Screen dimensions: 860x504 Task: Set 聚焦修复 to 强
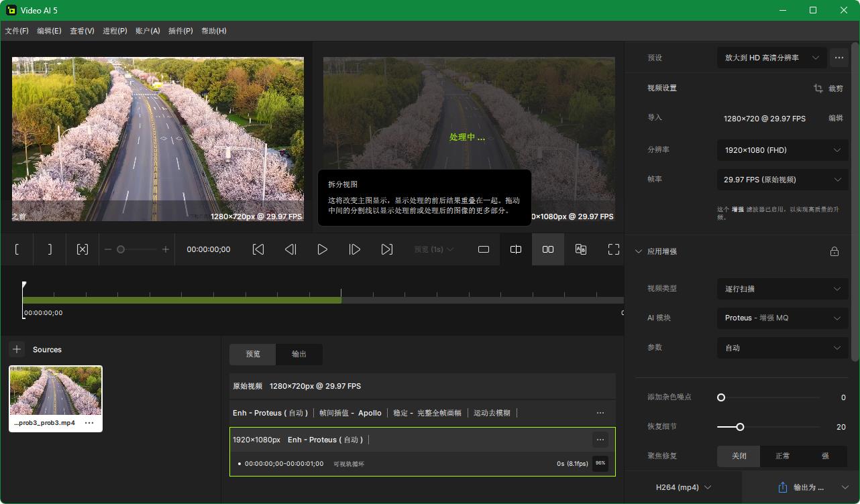pyautogui.click(x=825, y=456)
